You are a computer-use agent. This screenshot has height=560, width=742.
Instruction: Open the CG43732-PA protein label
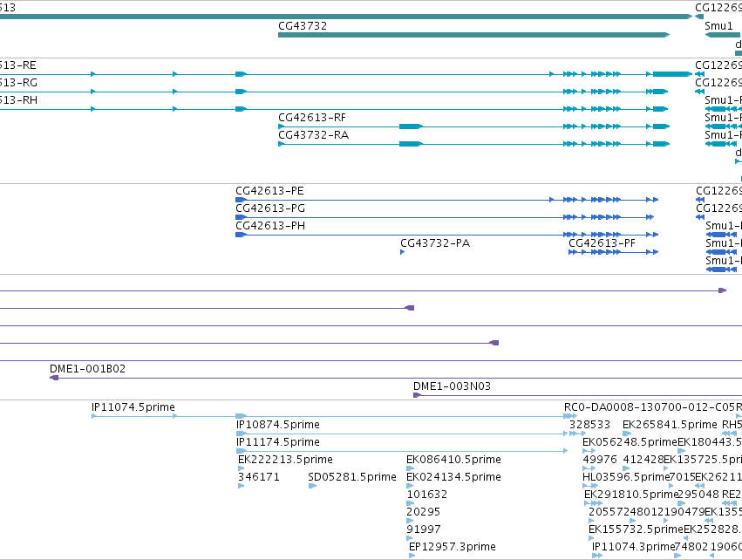click(435, 243)
